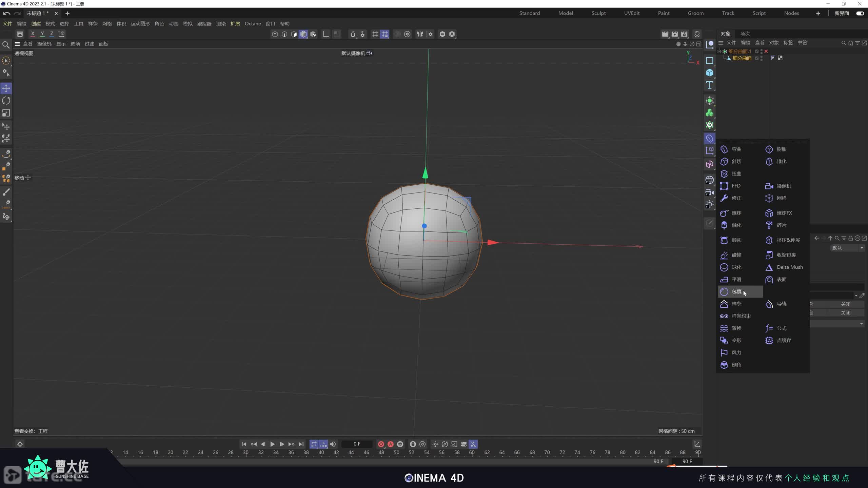Select the 弯曲 (Bend) deformer icon
Viewport: 868px width, 488px height.
tap(724, 149)
